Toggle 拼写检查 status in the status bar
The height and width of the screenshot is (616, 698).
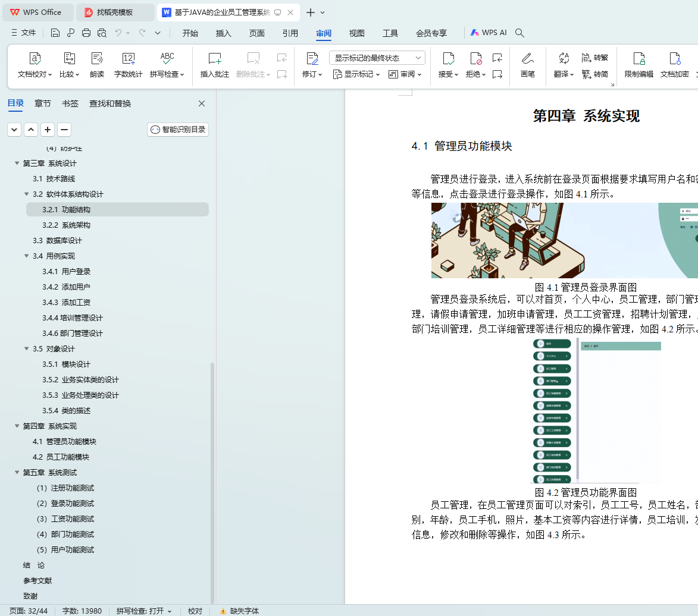(x=144, y=611)
